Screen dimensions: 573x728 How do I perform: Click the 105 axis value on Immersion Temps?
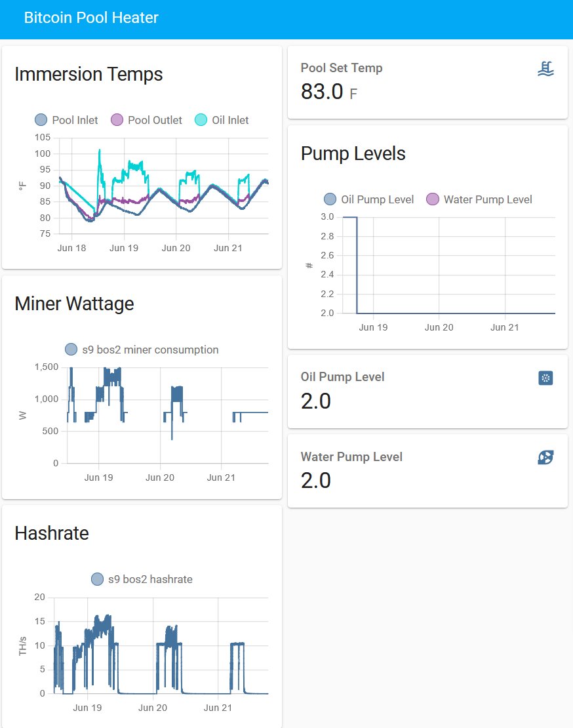pyautogui.click(x=43, y=138)
